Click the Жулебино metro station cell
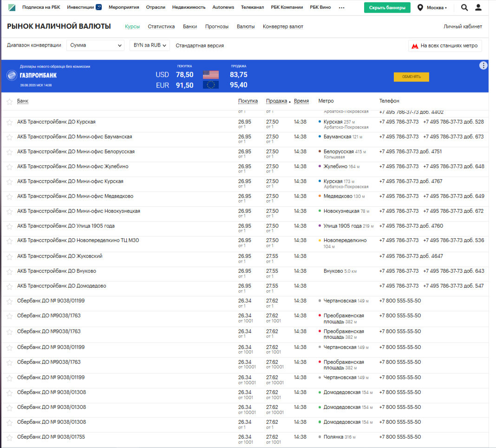The width and height of the screenshot is (496, 448). tap(341, 166)
